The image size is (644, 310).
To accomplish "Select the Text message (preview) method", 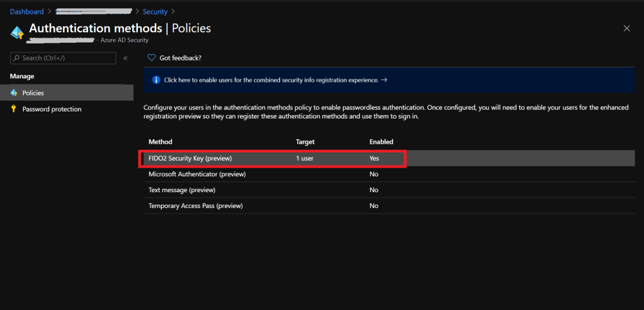I will click(182, 190).
